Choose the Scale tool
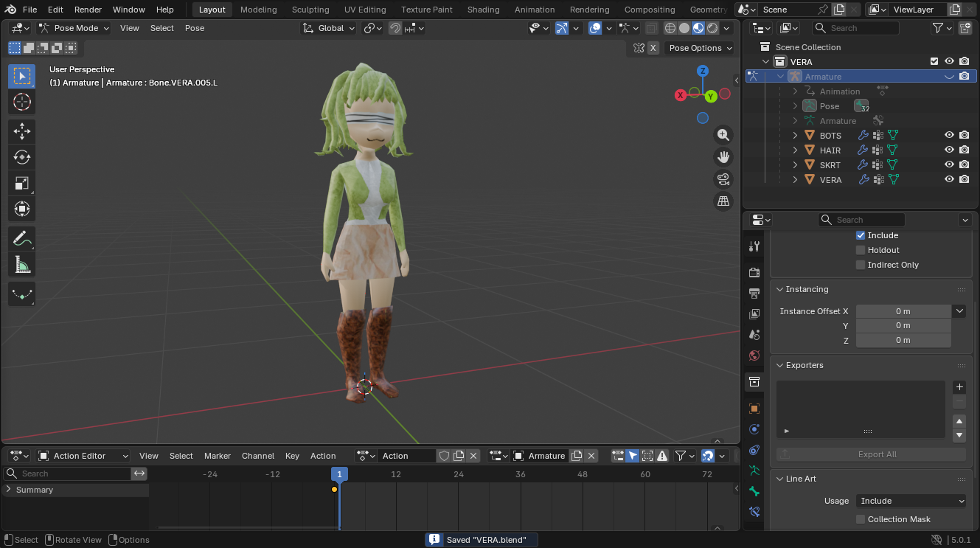 pos(22,183)
